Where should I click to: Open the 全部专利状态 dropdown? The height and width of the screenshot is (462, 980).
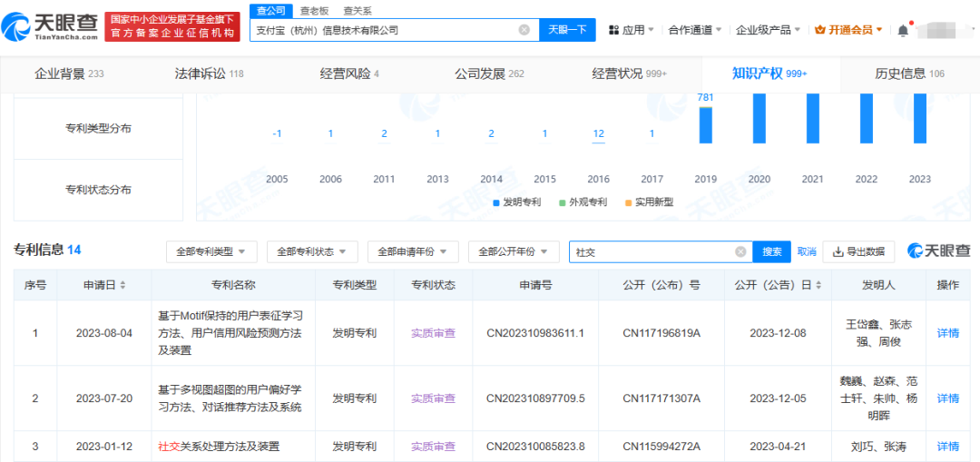(312, 252)
